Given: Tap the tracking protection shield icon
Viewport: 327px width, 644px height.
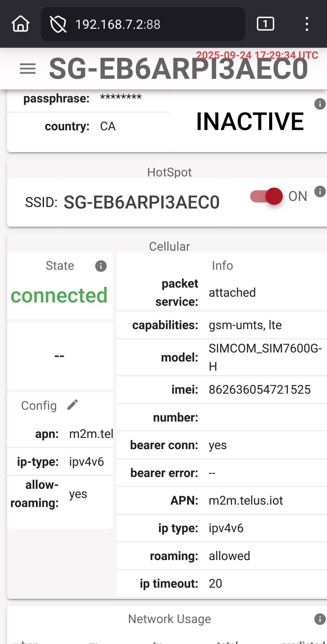Looking at the screenshot, I should [58, 24].
